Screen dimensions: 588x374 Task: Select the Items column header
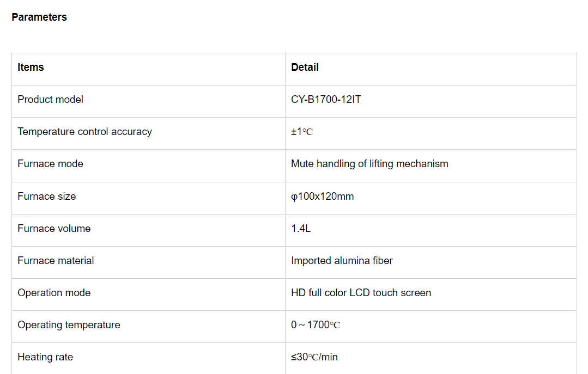tap(31, 68)
